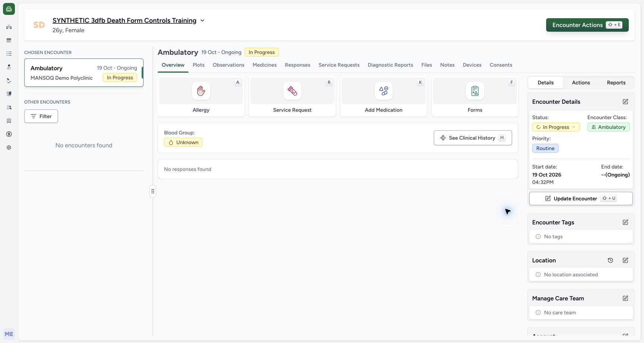Viewport: 644px width, 343px height.
Task: Click the green hospital logo icon
Action: (x=9, y=9)
